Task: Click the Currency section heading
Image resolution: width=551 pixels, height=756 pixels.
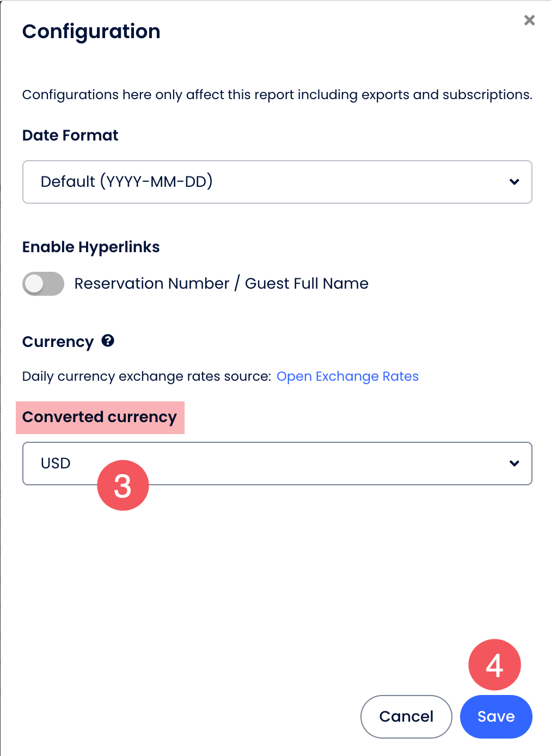Action: tap(58, 342)
